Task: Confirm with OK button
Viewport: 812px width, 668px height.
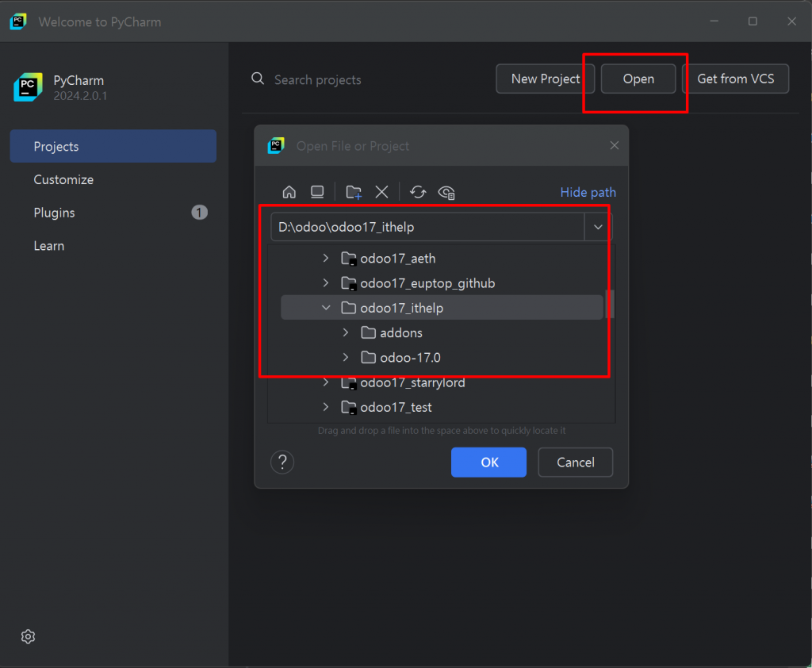Action: pyautogui.click(x=488, y=462)
